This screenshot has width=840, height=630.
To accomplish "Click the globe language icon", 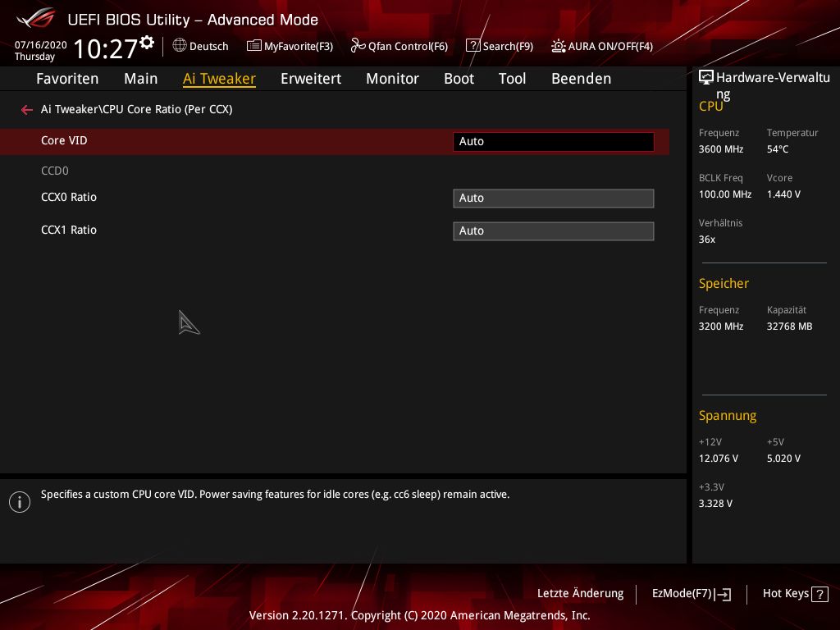I will (180, 46).
